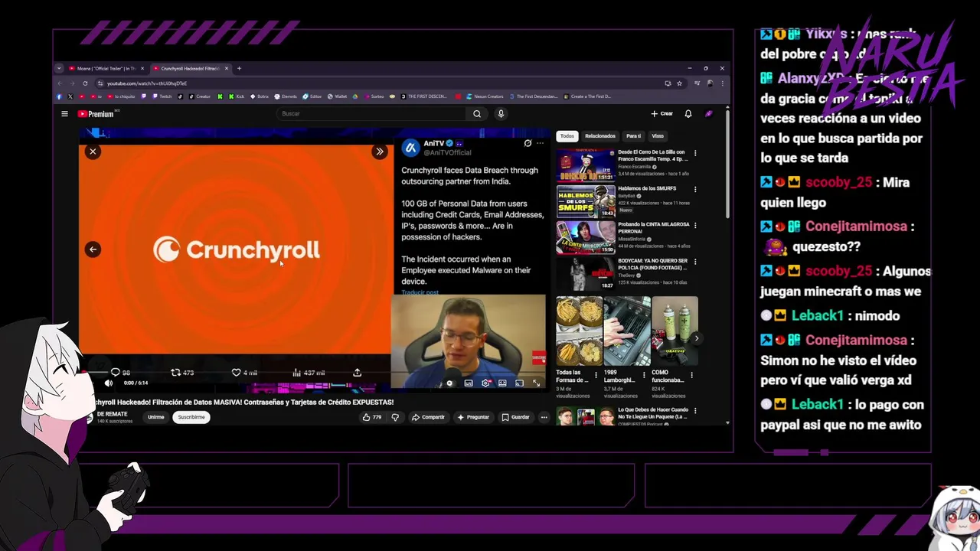Open the Twitch bookmark
Image resolution: width=980 pixels, height=551 pixels.
coord(162,96)
